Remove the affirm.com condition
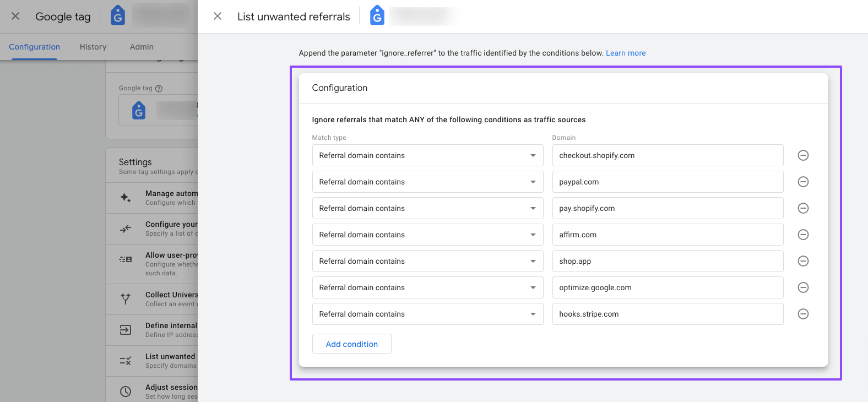This screenshot has width=868, height=402. tap(803, 235)
